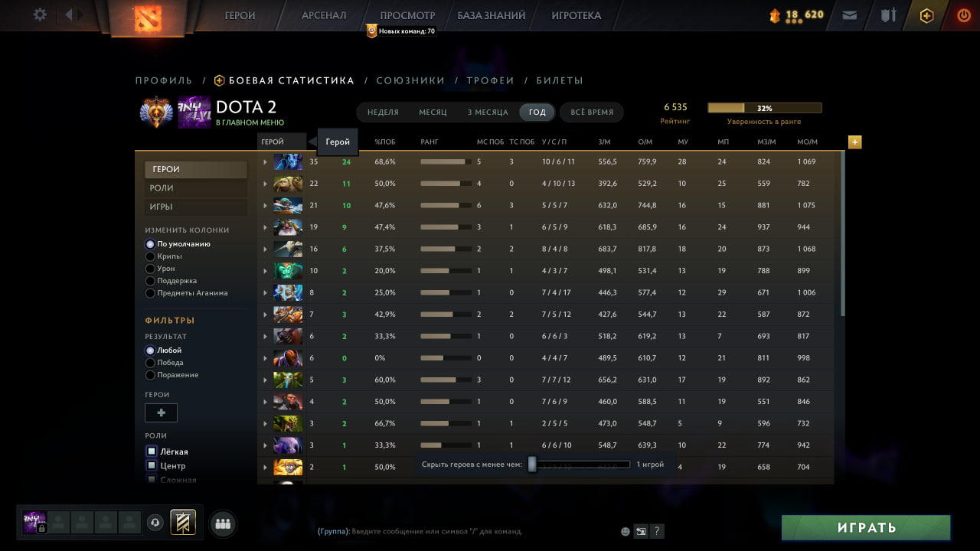980x551 pixels.
Task: Select the Крипы columns radio button
Action: [x=150, y=256]
